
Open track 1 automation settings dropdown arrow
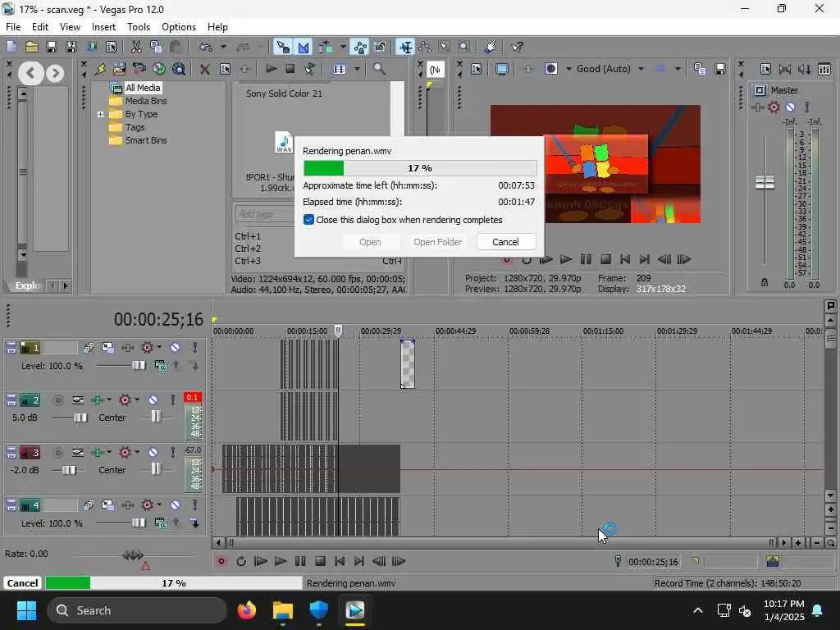click(159, 347)
